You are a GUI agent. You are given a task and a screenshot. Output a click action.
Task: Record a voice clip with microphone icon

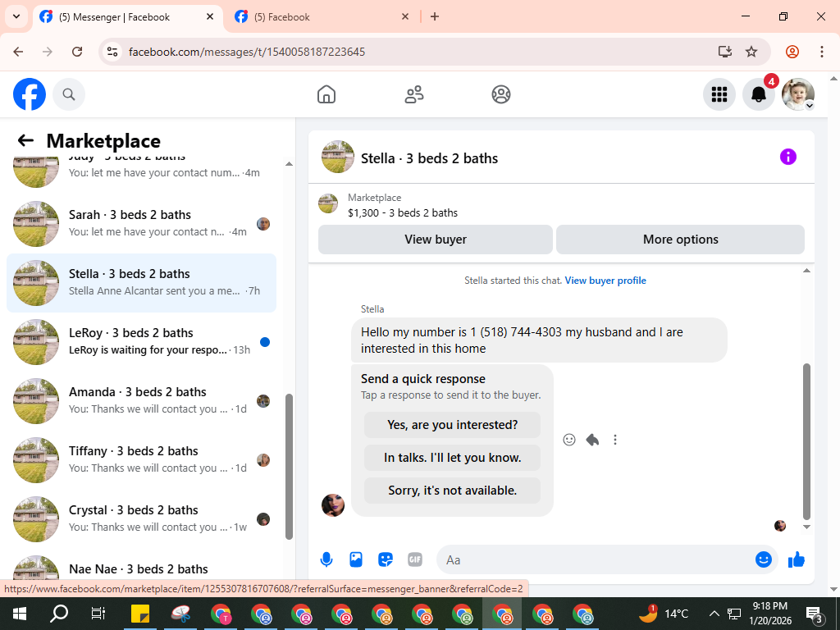tap(326, 559)
